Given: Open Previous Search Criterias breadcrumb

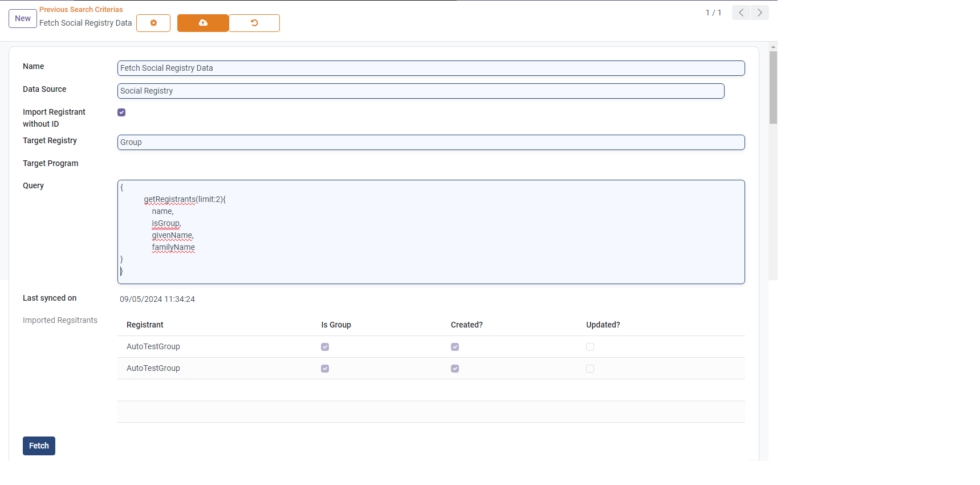Looking at the screenshot, I should coord(81,10).
